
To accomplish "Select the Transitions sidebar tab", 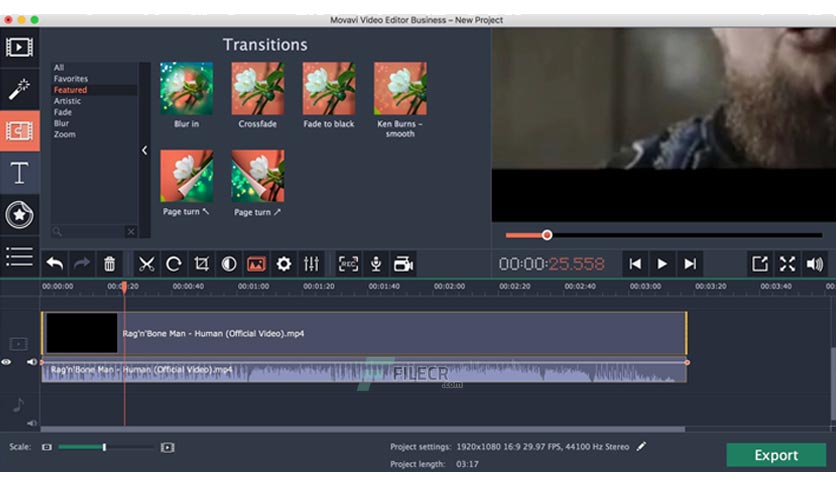I will [x=19, y=131].
